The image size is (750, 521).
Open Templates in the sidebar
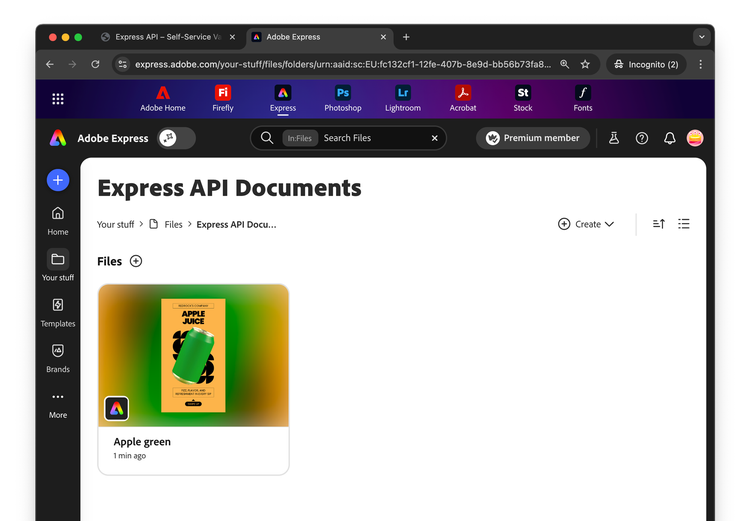pos(58,312)
